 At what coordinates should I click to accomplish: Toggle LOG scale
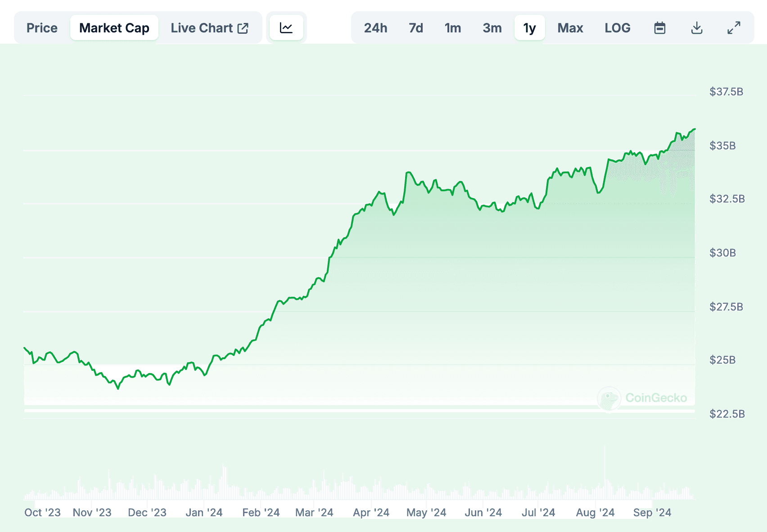coord(618,28)
